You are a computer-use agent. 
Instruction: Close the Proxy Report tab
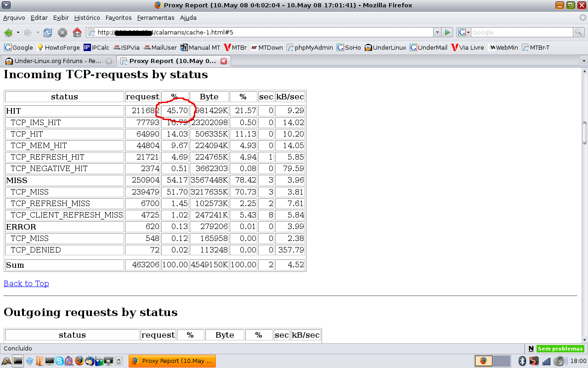tap(224, 61)
